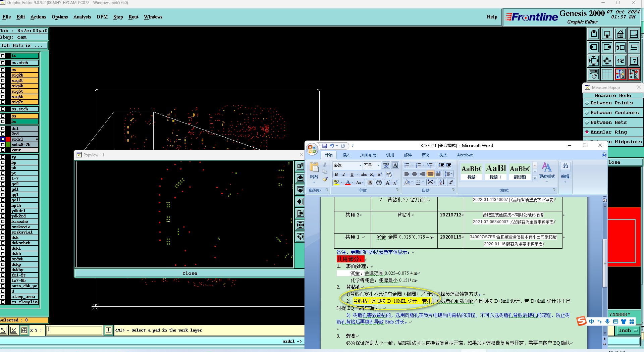Click the wrench and palette settings icon
Image resolution: width=644 pixels, height=352 pixels.
593,74
